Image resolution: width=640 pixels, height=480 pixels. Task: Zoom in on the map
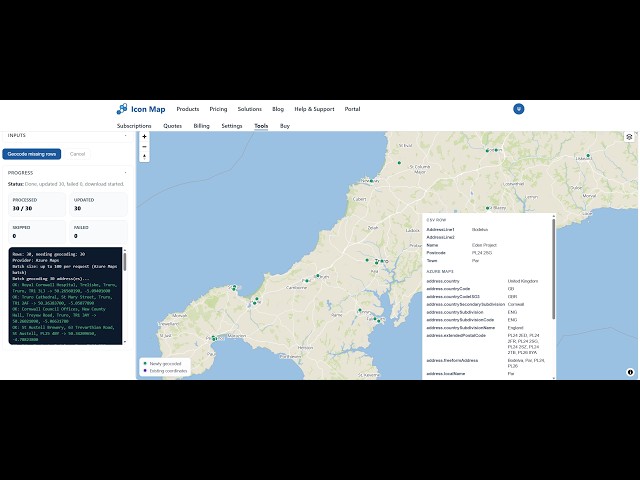coord(144,137)
